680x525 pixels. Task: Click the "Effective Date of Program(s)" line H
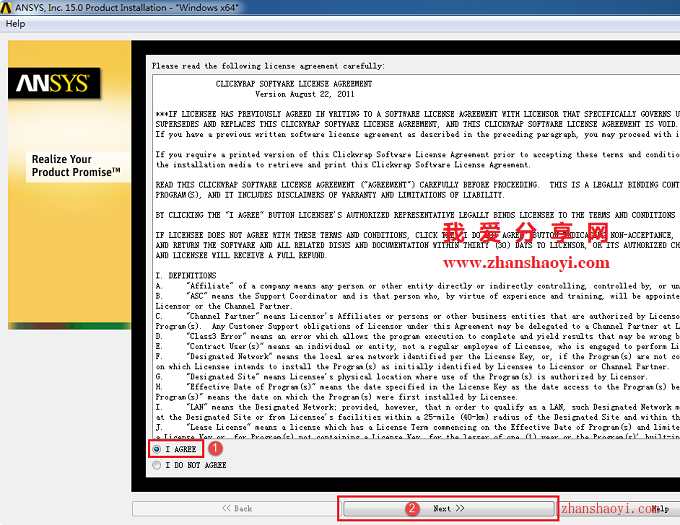418,387
